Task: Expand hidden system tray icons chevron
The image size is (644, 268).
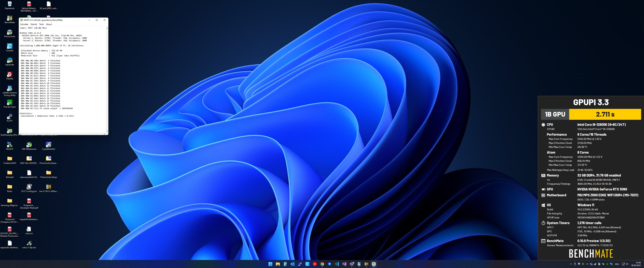Action: pyautogui.click(x=571, y=264)
